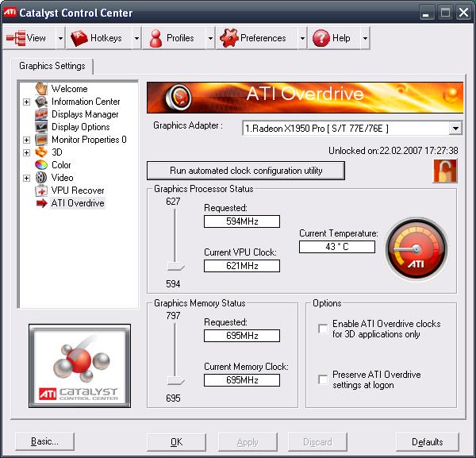Click the Display Options icon
Screen dimensions: 476x458
(41, 127)
